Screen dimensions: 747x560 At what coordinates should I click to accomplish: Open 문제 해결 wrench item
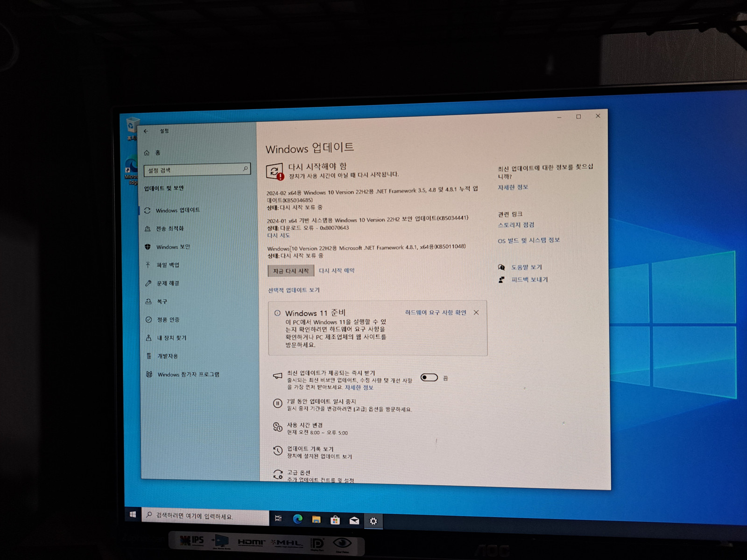point(168,283)
